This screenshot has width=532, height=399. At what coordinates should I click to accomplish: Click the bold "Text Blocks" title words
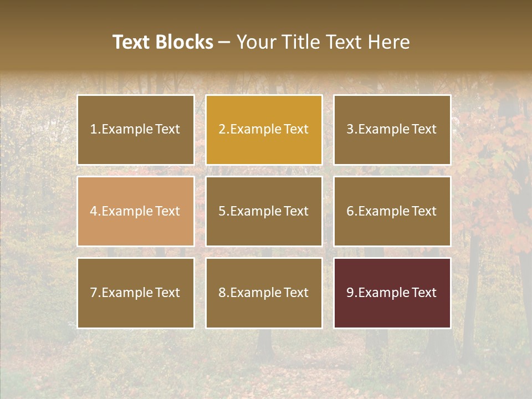coord(163,42)
